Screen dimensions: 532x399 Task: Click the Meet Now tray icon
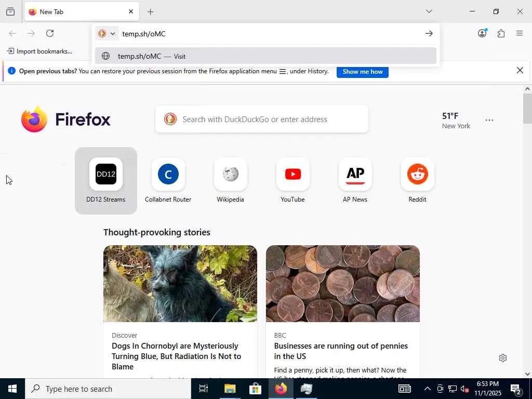tap(440, 389)
